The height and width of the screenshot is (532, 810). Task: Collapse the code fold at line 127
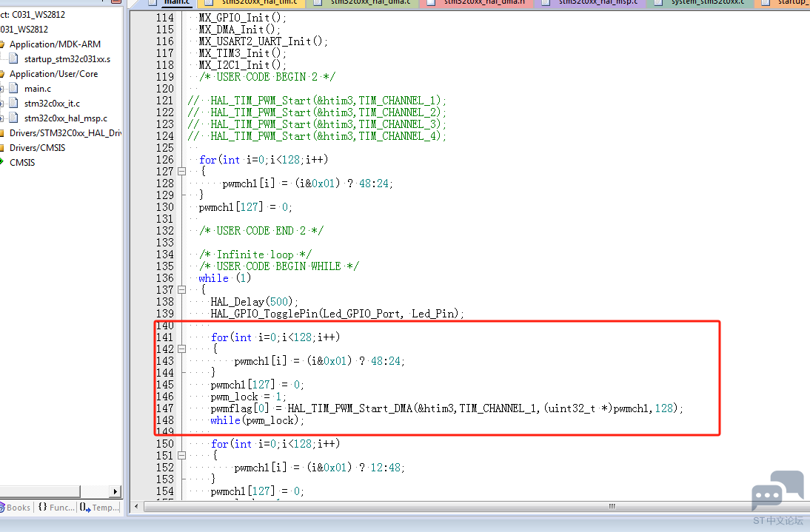182,172
